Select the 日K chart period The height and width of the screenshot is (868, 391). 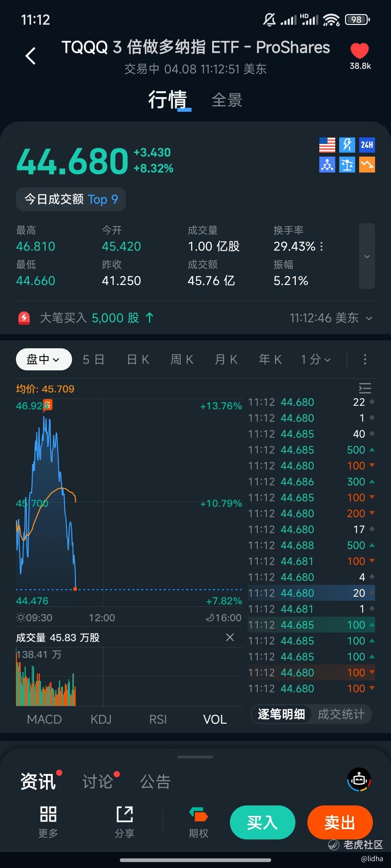(138, 359)
